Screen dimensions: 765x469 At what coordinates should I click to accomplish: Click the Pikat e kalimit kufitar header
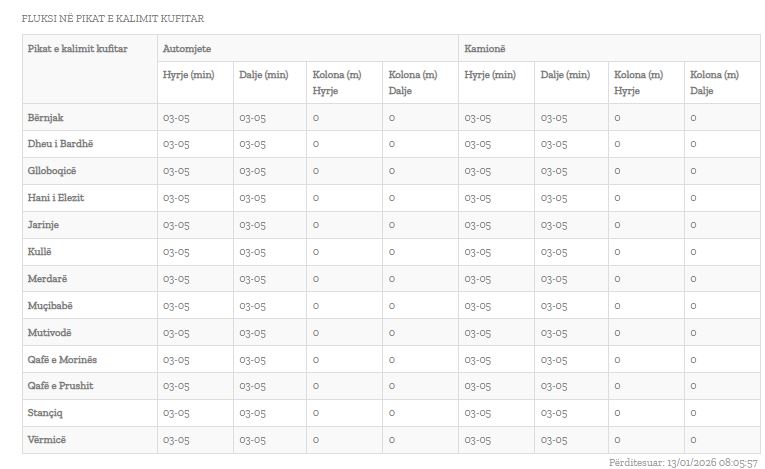(77, 48)
